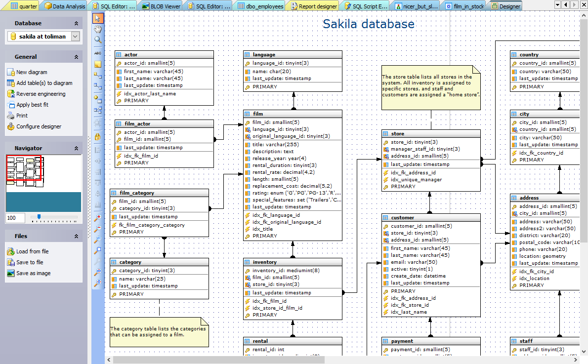Click the zoom percentage input field
588x364 pixels.
click(15, 218)
